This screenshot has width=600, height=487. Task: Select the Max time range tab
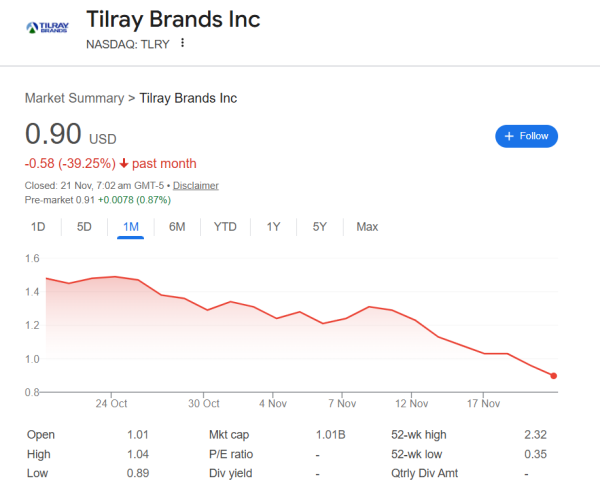(x=367, y=227)
